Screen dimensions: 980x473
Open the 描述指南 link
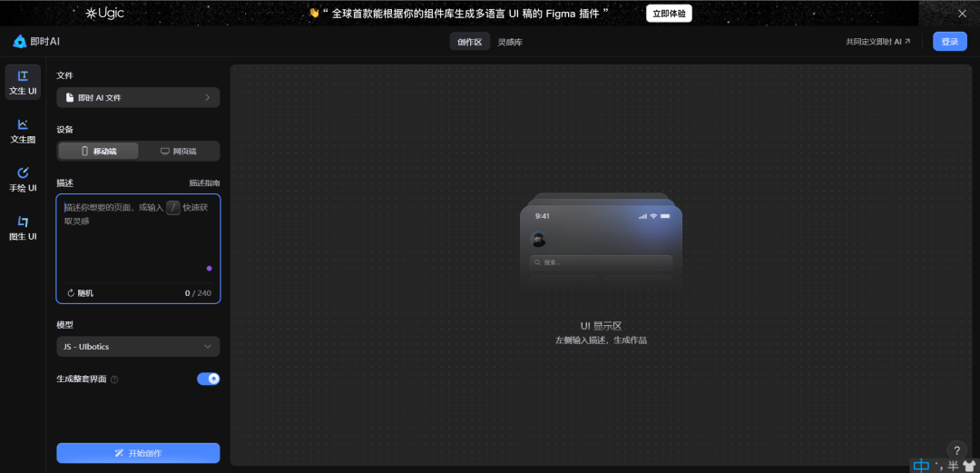(204, 182)
